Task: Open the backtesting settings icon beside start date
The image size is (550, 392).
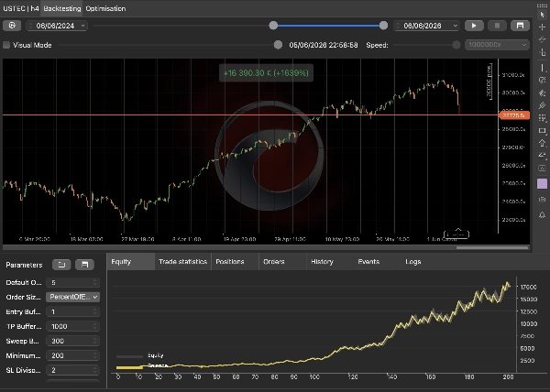Action: pyautogui.click(x=12, y=26)
